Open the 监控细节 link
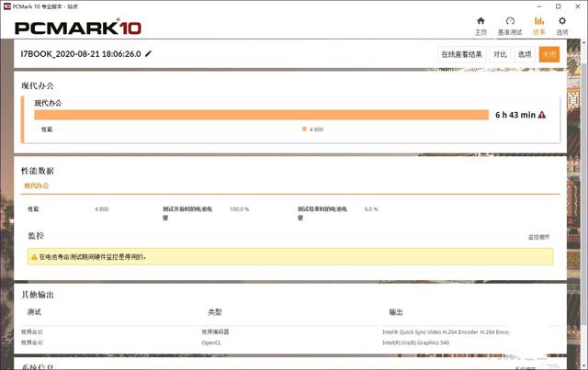The image size is (588, 370). pyautogui.click(x=539, y=237)
